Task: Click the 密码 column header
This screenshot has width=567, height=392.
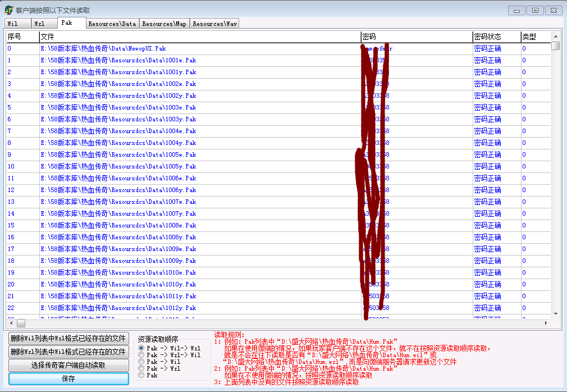Action: [x=417, y=37]
